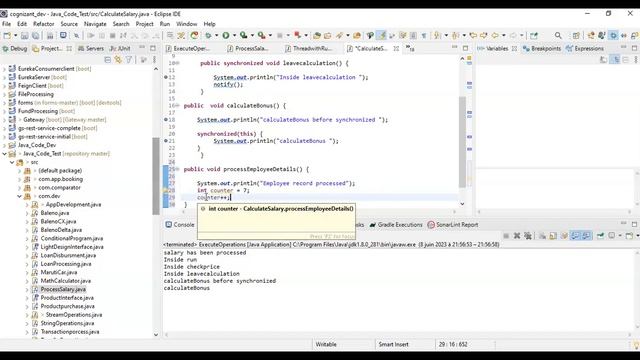The width and height of the screenshot is (640, 360).
Task: Toggle Show Console on standard output change
Action: (x=575, y=236)
